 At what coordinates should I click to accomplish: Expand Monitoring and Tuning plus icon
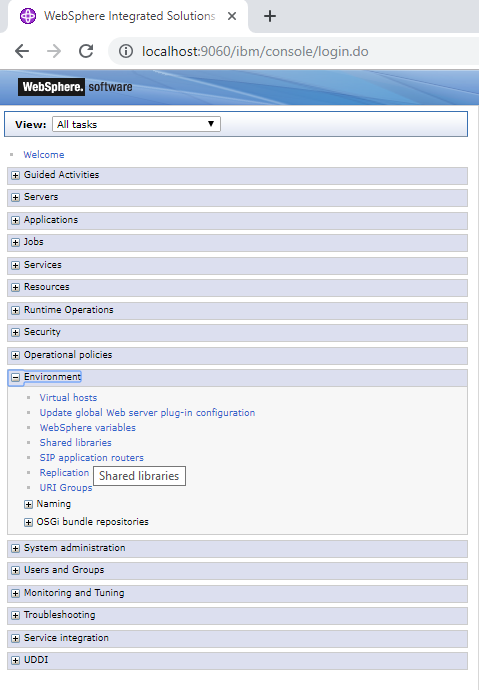(15, 593)
